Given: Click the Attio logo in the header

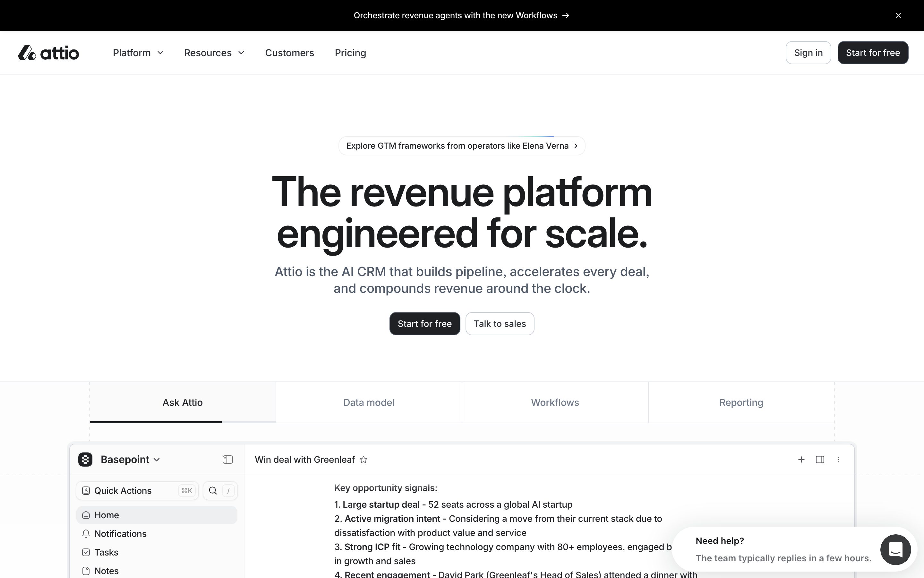Looking at the screenshot, I should point(48,53).
